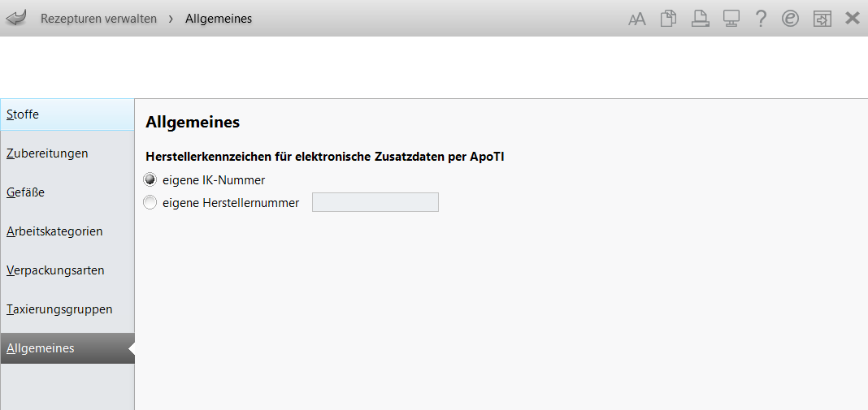
Task: Open the font size AA icon
Action: (637, 19)
